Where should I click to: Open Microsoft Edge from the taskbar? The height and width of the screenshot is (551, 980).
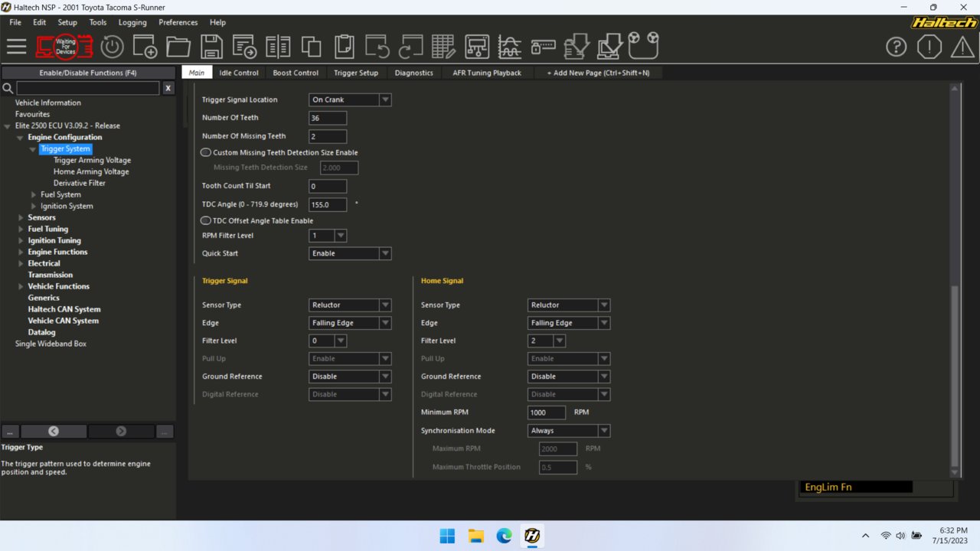coord(504,536)
